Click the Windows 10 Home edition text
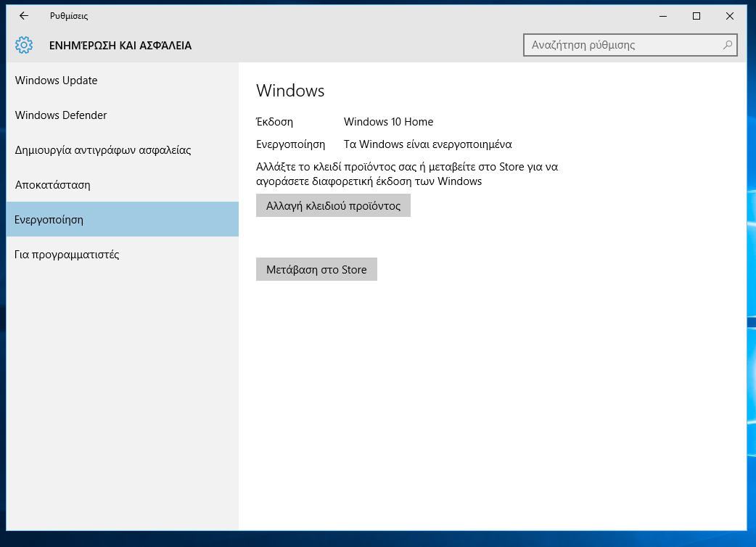756x547 pixels. pyautogui.click(x=388, y=122)
